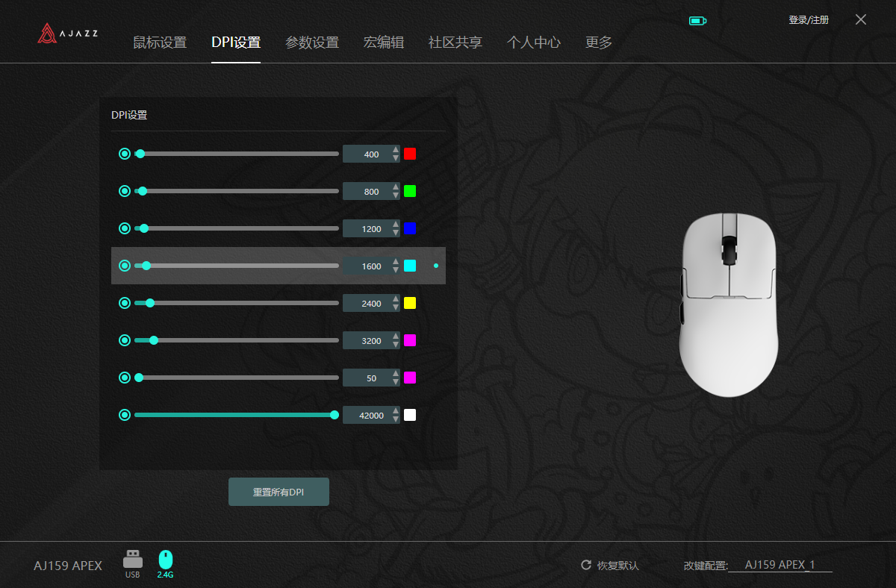This screenshot has width=896, height=588.
Task: Increase the 800 DPI value with up arrow
Action: 396,187
